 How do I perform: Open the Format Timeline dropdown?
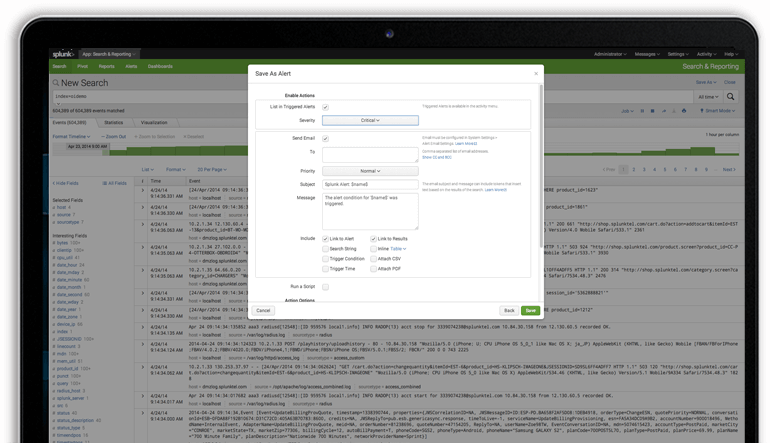[x=71, y=137]
